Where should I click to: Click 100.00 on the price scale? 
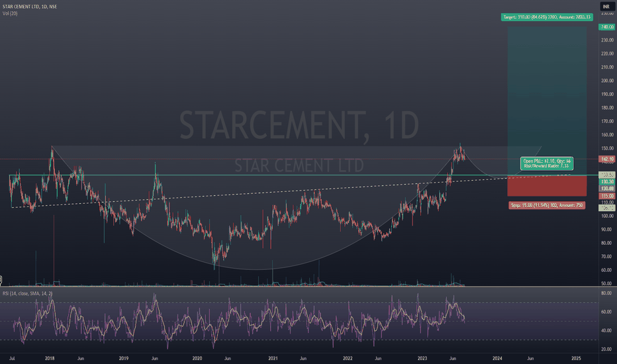click(607, 216)
